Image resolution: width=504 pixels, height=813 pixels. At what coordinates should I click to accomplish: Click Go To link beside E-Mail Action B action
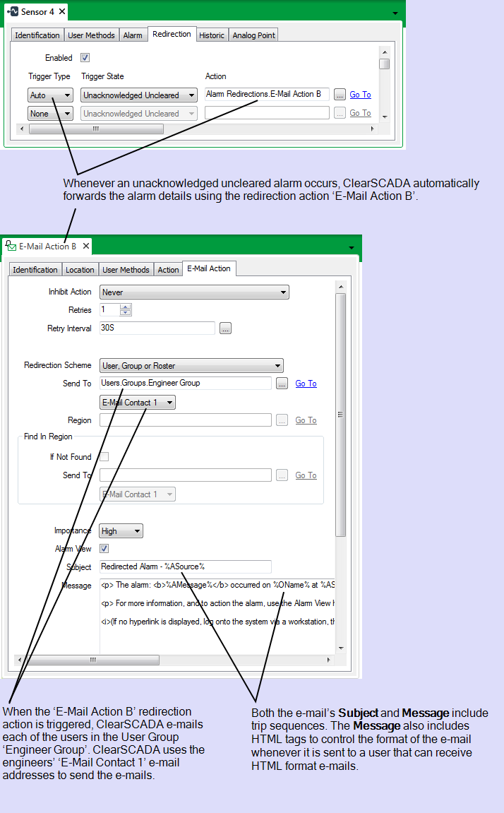click(x=360, y=95)
